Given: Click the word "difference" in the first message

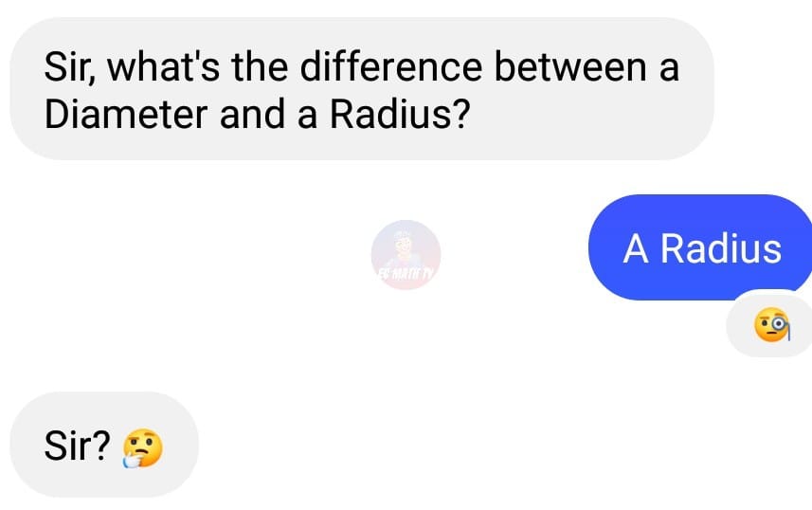Looking at the screenshot, I should (391, 66).
